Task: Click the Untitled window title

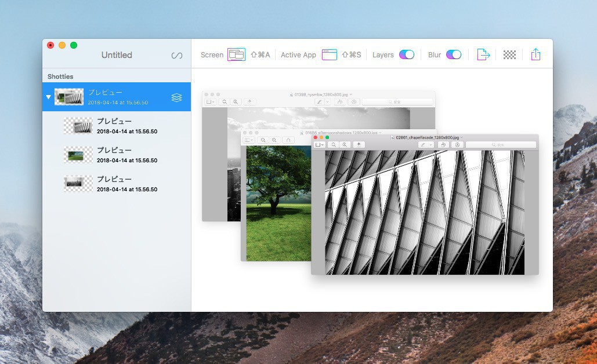Action: pos(117,55)
